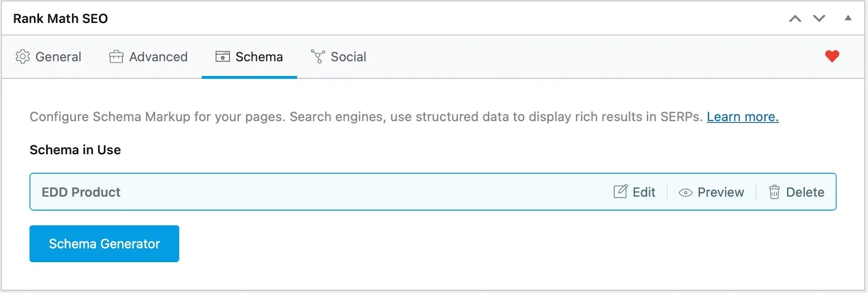Click the red heart icon
Screen dimensions: 868x293
pyautogui.click(x=832, y=56)
